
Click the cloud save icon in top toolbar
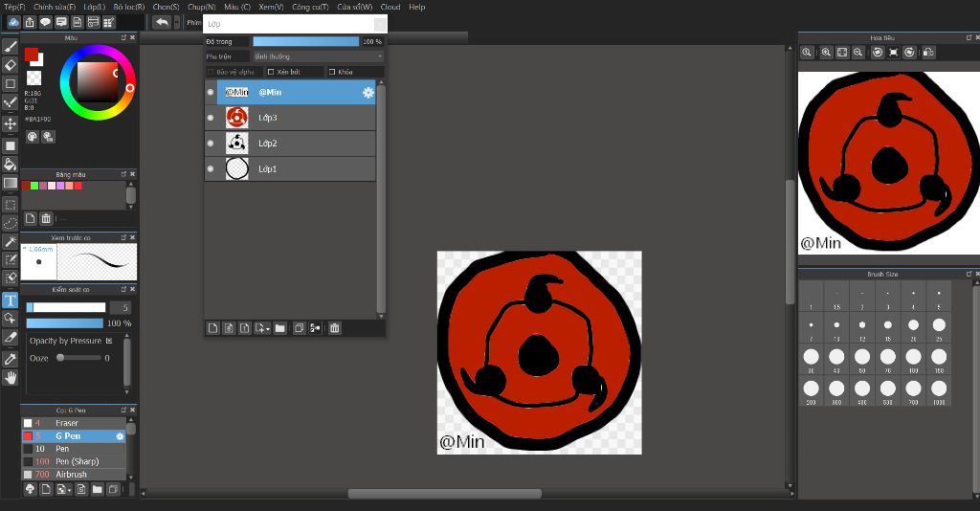coord(13,23)
